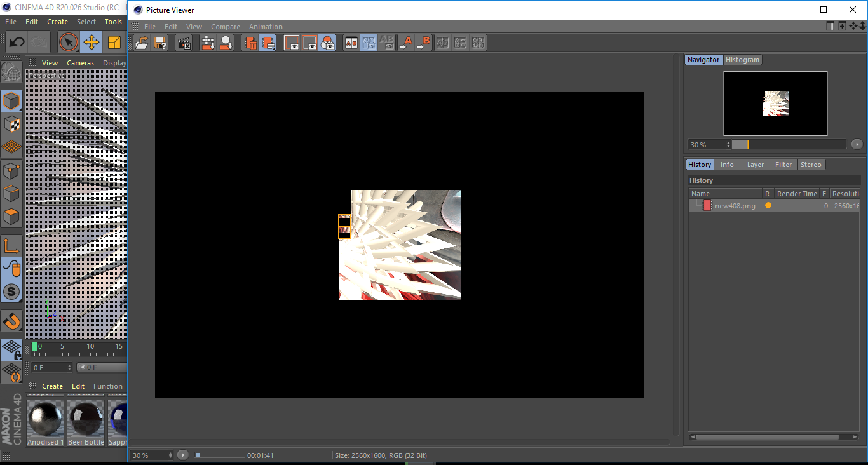The image size is (868, 465).
Task: Toggle the greyed AB difference icon
Action: tap(386, 43)
